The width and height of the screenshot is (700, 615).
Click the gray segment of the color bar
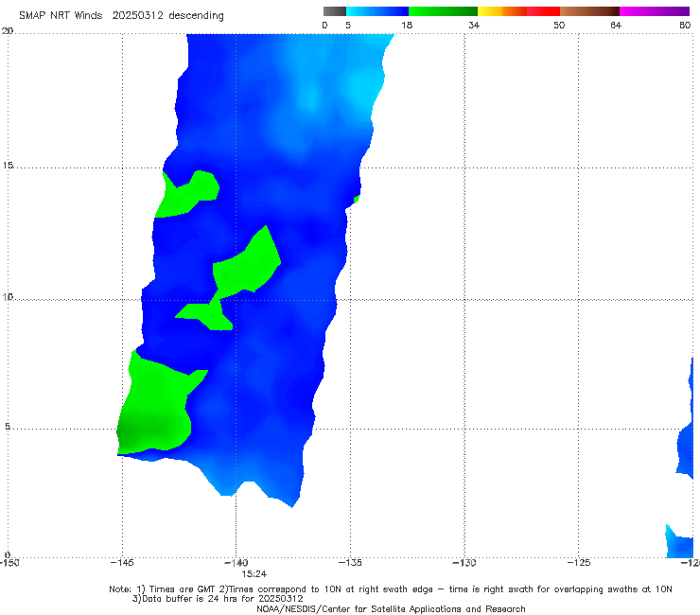tap(334, 11)
